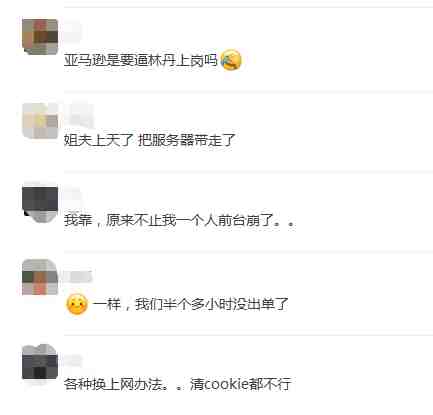Click 各种换上网办法 text in last comment
The image size is (433, 415).
click(x=113, y=384)
